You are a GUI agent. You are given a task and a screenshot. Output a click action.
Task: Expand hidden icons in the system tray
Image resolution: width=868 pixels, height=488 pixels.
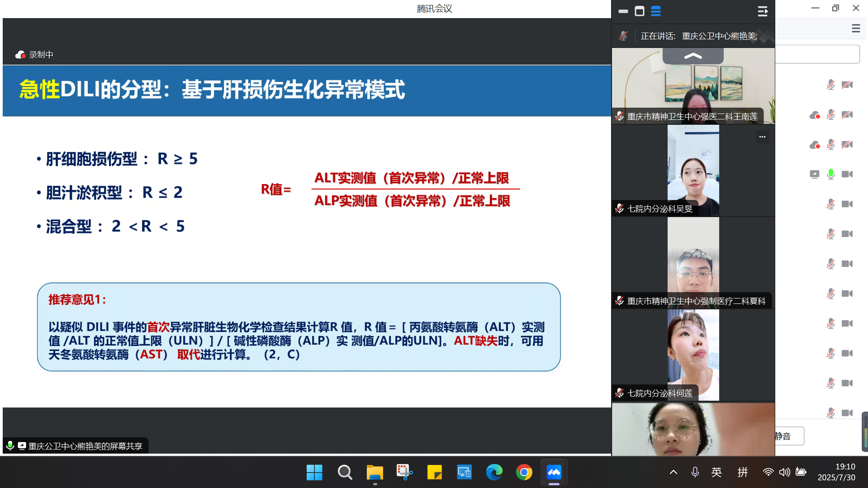674,472
